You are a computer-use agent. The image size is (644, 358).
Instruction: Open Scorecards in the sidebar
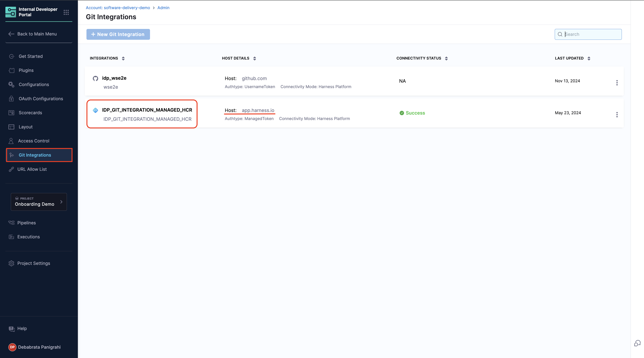tap(30, 113)
